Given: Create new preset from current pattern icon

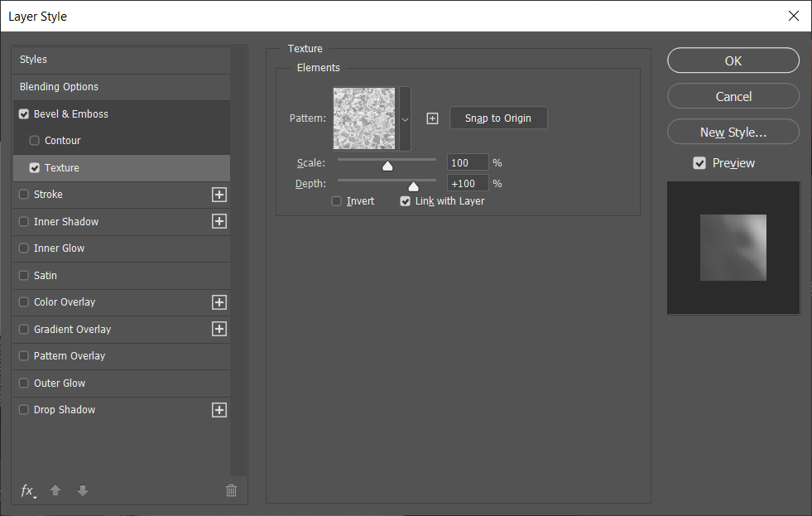Looking at the screenshot, I should point(432,118).
